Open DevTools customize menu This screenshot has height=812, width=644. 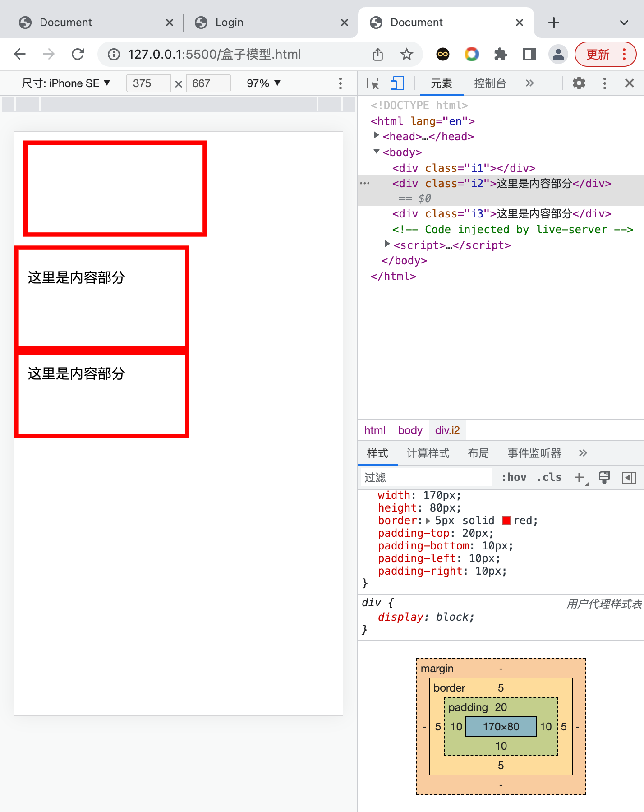coord(605,83)
